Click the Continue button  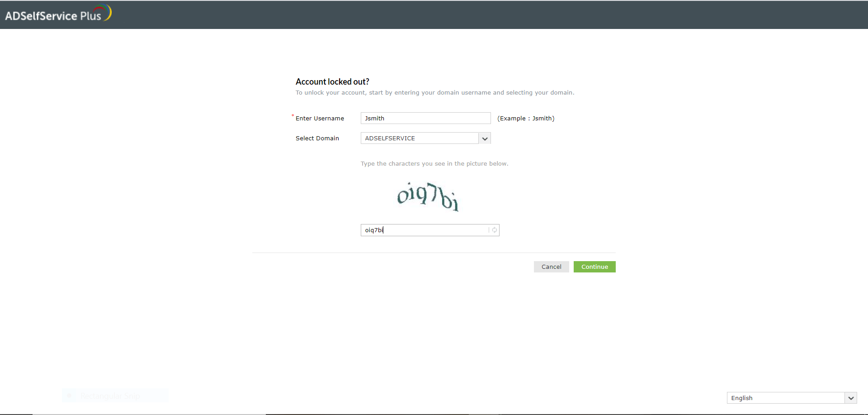coord(594,267)
